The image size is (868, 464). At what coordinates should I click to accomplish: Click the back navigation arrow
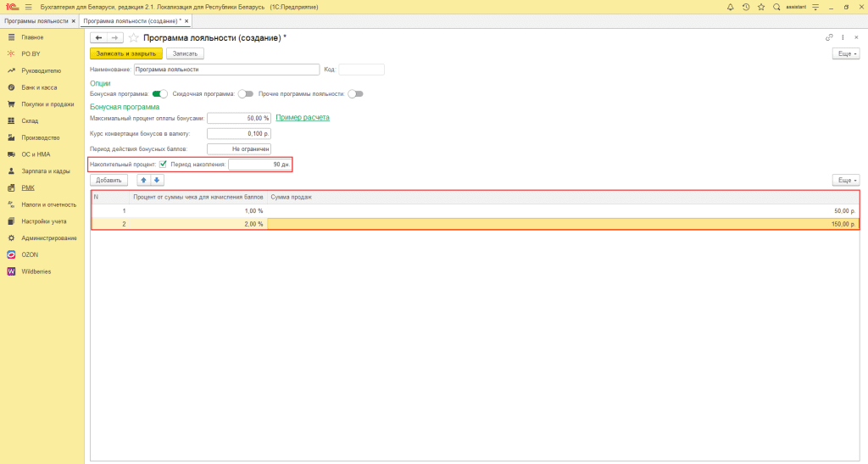98,38
